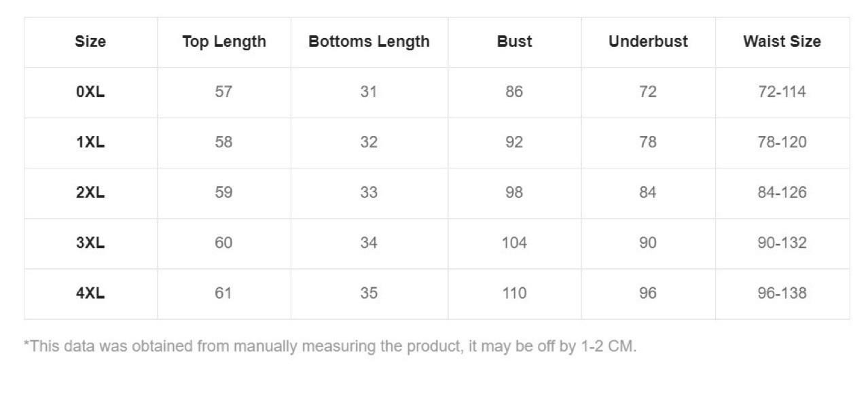Select the 3XL size row label
Viewport: 868px width, 396px height.
pyautogui.click(x=90, y=242)
